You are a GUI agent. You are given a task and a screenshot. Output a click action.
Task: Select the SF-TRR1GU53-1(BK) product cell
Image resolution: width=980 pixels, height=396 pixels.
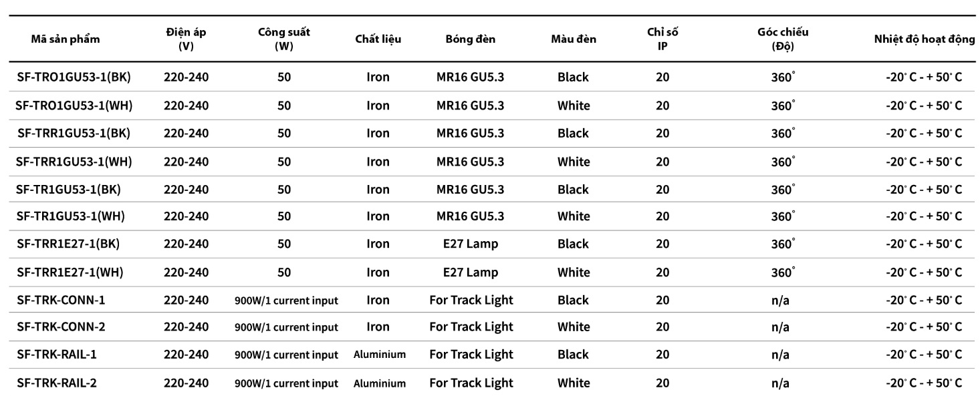click(74, 133)
